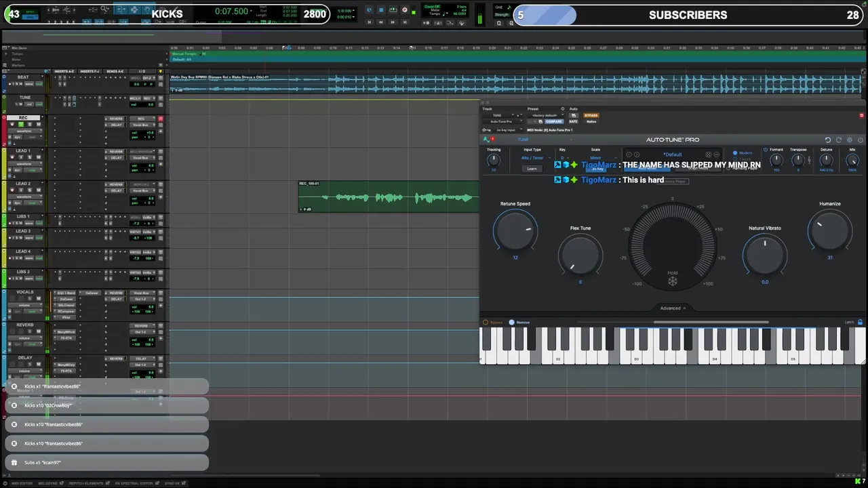This screenshot has height=488, width=868.
Task: Select the Classic mode radio button
Action: pos(735,159)
